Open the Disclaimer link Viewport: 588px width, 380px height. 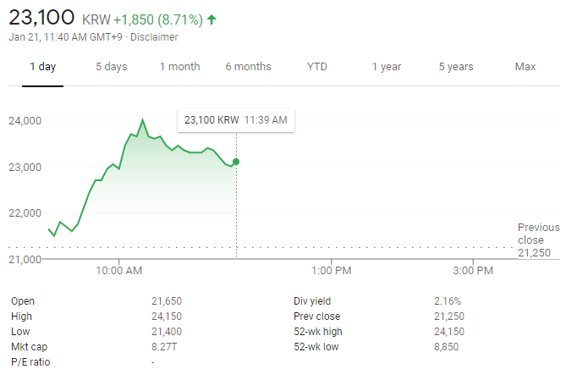(154, 37)
